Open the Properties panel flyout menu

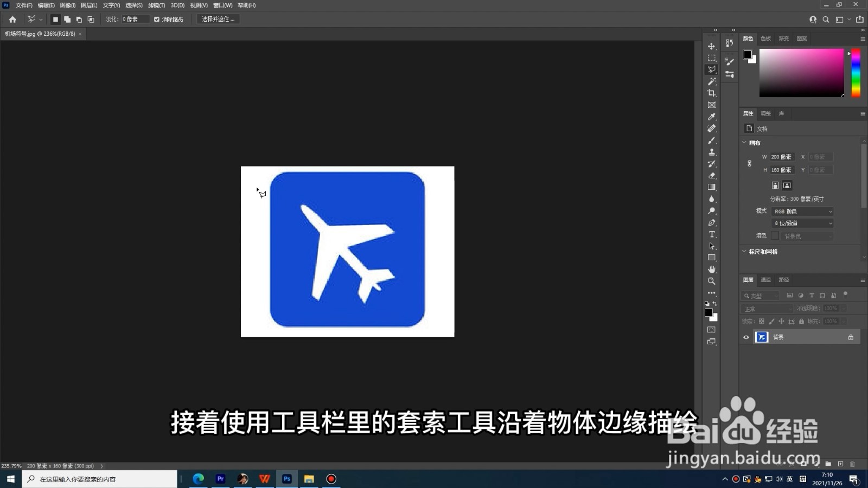pyautogui.click(x=863, y=114)
